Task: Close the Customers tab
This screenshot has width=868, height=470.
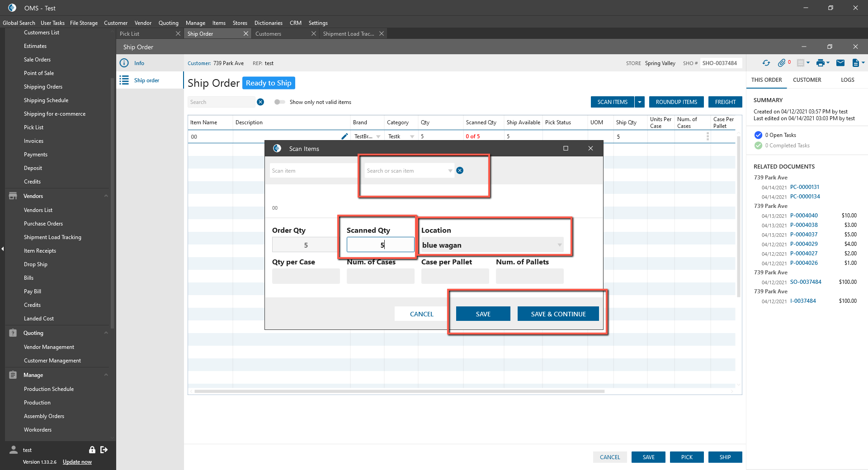Action: coord(314,34)
